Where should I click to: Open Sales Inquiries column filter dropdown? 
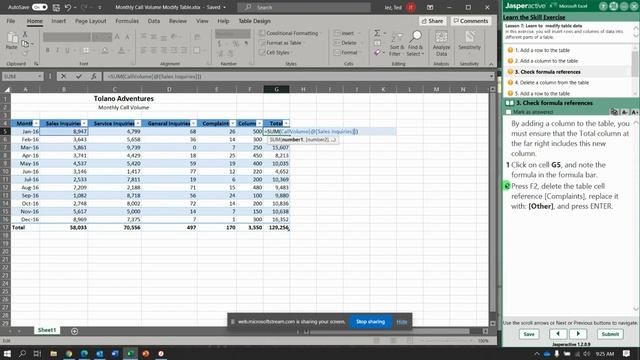[84, 123]
